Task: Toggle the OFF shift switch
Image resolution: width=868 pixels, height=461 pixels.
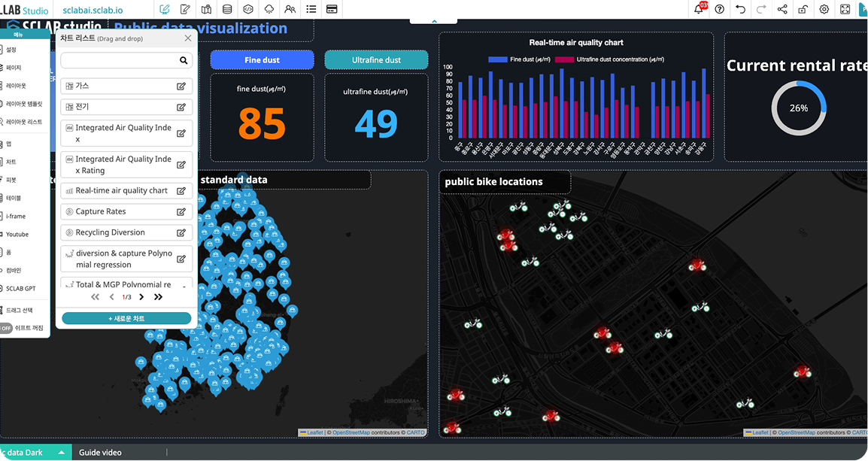Action: click(x=7, y=328)
